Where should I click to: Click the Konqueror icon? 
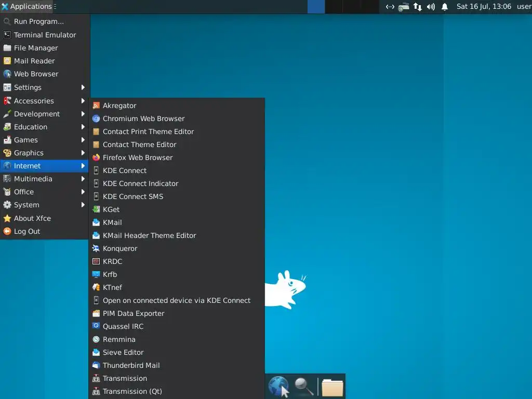96,249
